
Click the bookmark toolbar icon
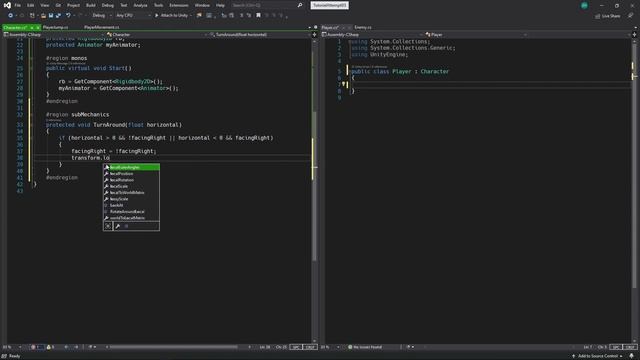(258, 16)
